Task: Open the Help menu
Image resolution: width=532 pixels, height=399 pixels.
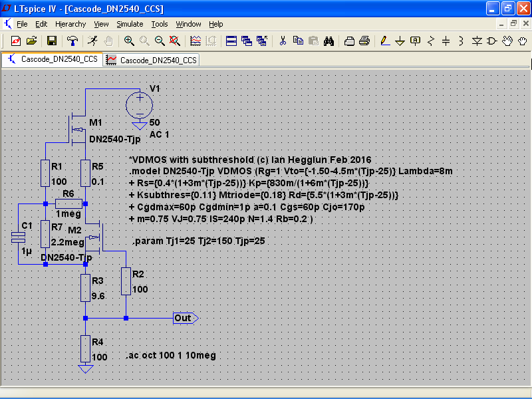Action: point(215,24)
